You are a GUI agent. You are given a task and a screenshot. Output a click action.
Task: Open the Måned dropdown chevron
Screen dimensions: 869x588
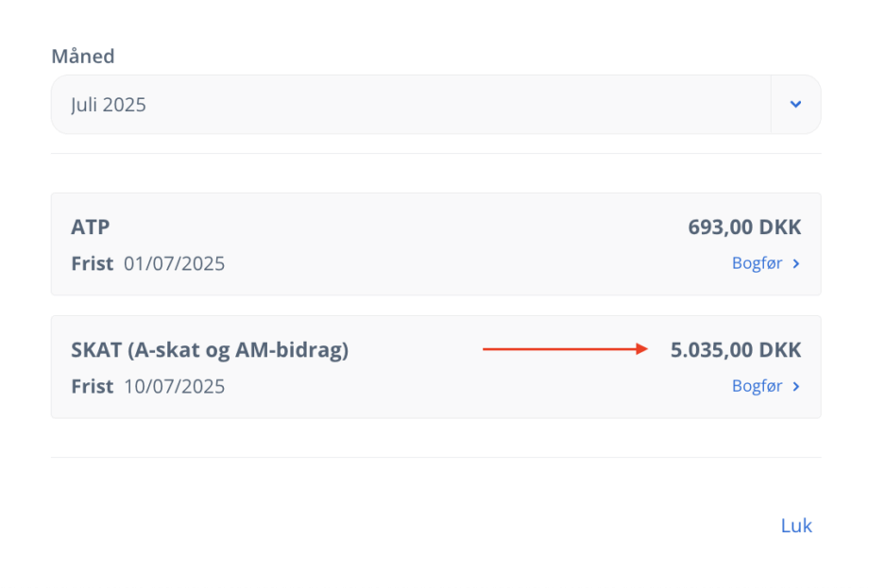[x=795, y=104]
